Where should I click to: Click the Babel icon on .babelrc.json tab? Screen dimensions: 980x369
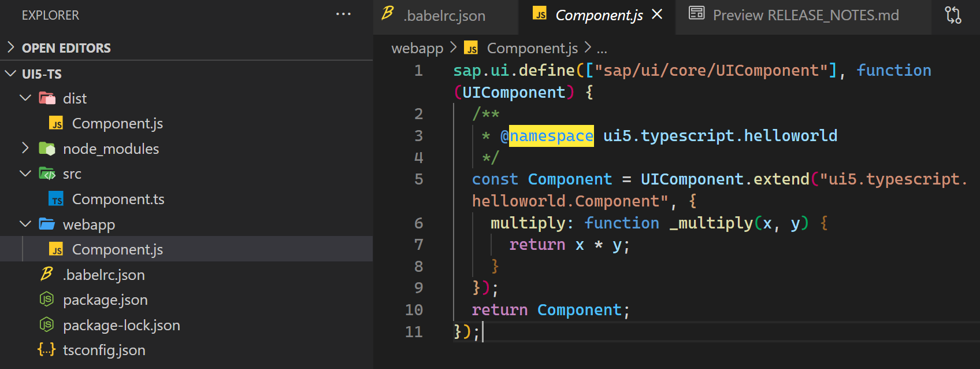point(388,14)
